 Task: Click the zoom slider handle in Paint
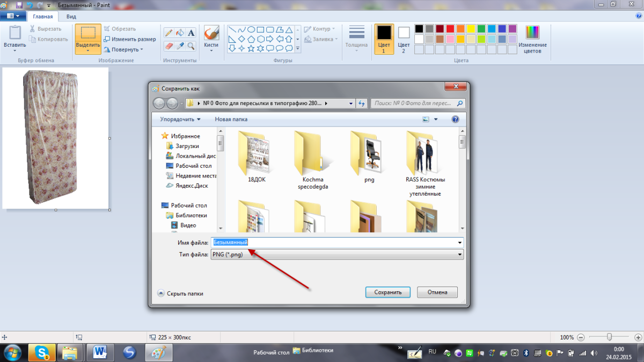point(609,337)
